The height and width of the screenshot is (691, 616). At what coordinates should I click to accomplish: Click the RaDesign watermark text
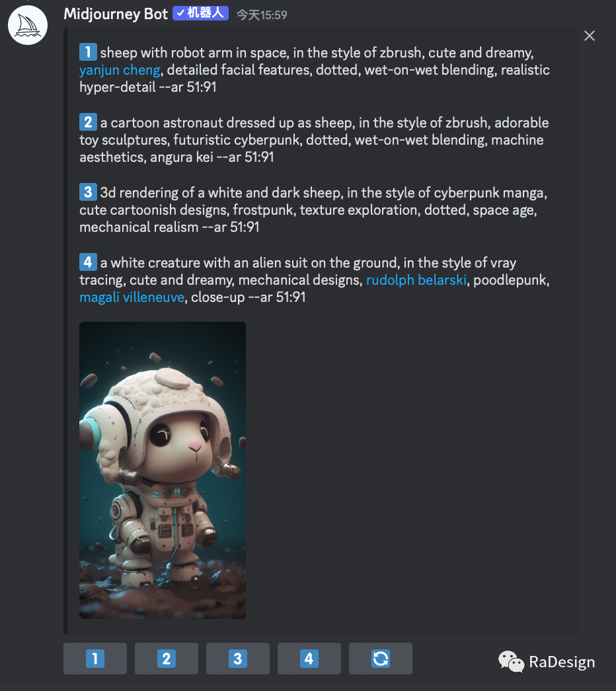pyautogui.click(x=562, y=662)
